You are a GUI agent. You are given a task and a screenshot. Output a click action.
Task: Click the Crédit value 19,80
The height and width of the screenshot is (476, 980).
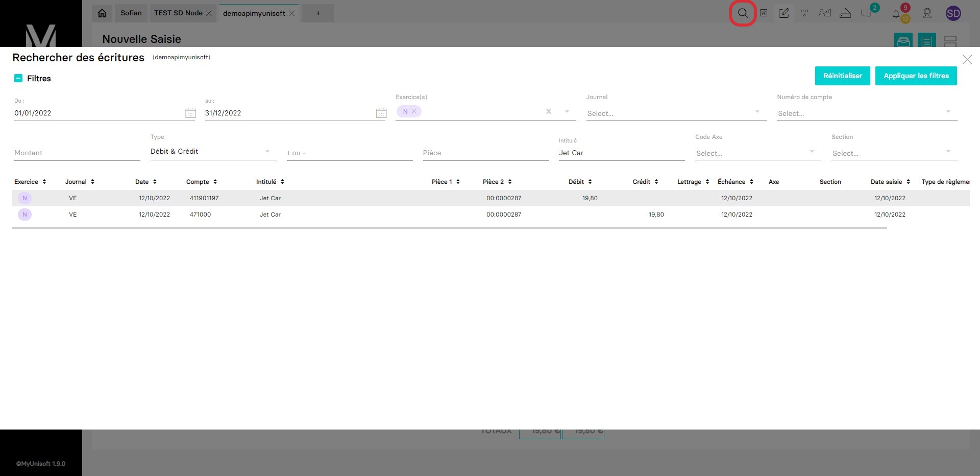pos(656,215)
